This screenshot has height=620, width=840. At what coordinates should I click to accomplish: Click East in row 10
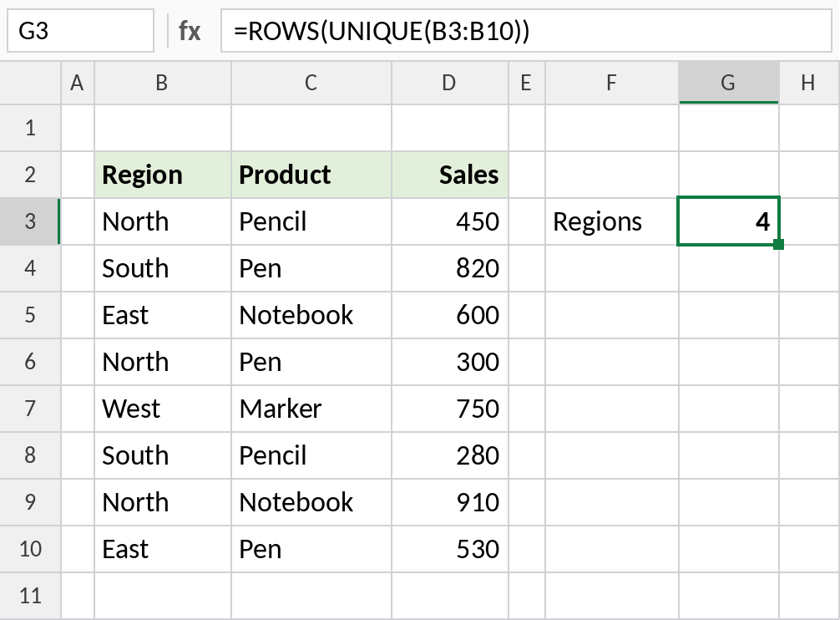[x=163, y=549]
